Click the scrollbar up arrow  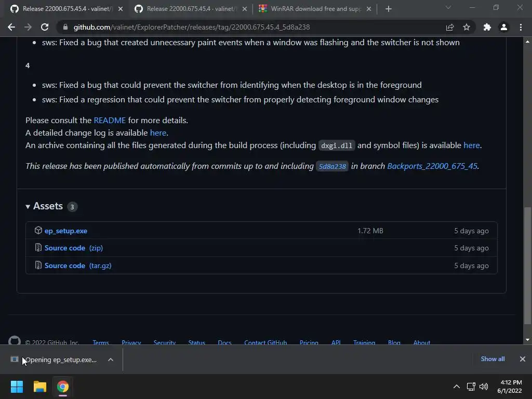(x=527, y=42)
